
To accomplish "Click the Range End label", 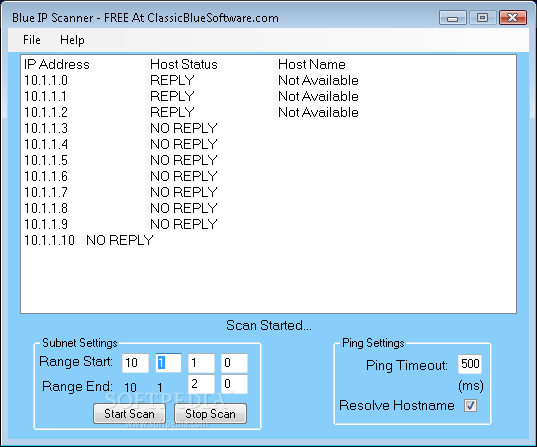I will pos(77,387).
